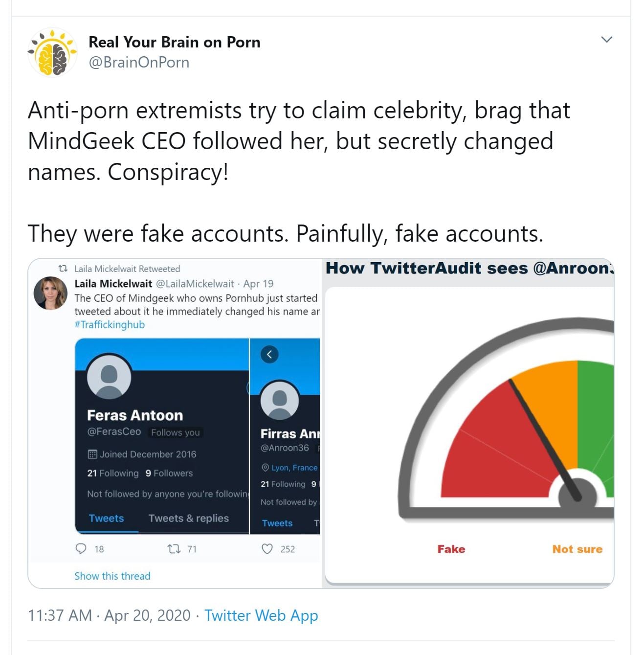Click the Feras Antoon default avatar
644x655 pixels.
(x=109, y=377)
